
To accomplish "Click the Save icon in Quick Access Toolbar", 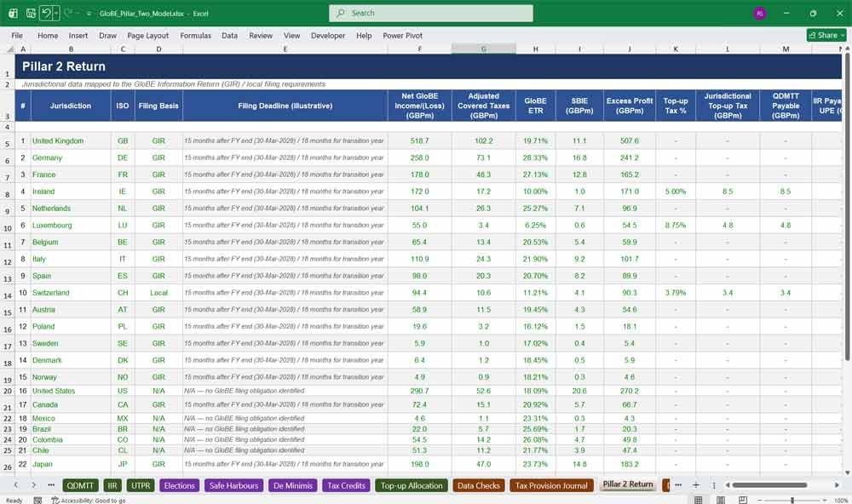I will point(31,13).
